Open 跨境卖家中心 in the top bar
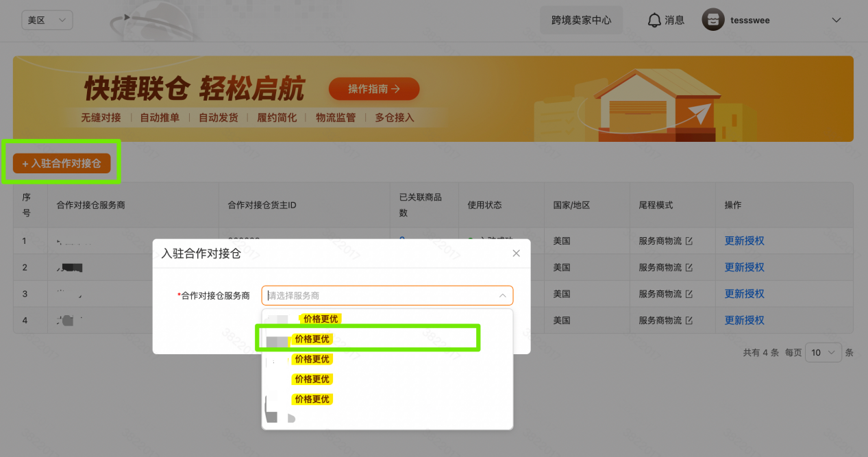Image resolution: width=868 pixels, height=457 pixels. point(581,19)
